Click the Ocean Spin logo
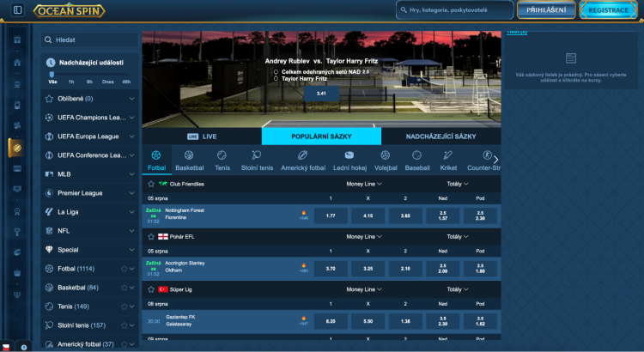Screen dimensions: 644x352 (69, 10)
